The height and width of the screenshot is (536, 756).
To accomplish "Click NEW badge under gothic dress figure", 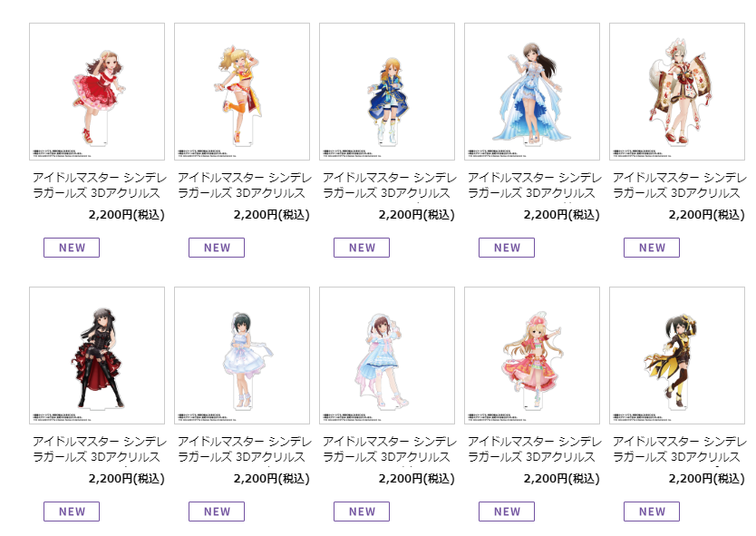I will [72, 512].
